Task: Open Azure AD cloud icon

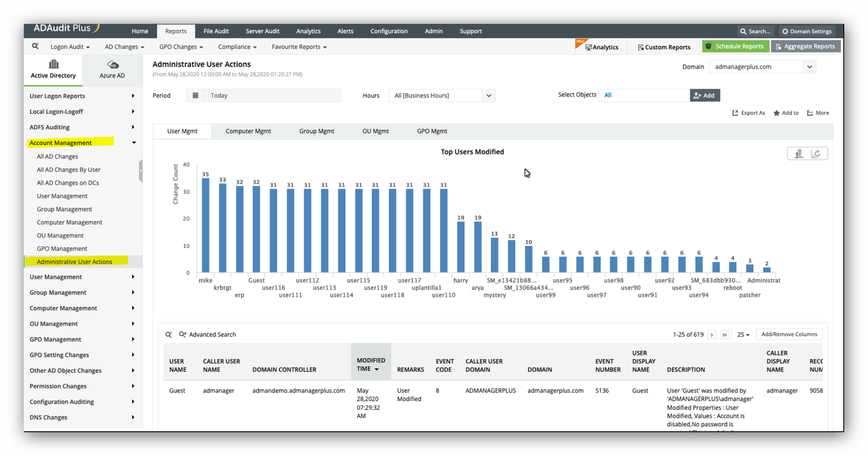Action: click(x=112, y=65)
